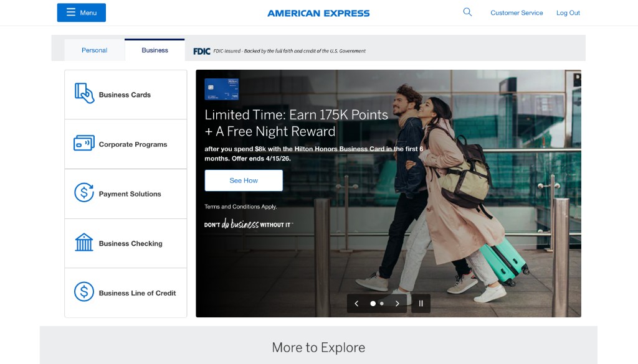Click the FDIC logo
Screen dimensions: 638x364
tap(201, 51)
